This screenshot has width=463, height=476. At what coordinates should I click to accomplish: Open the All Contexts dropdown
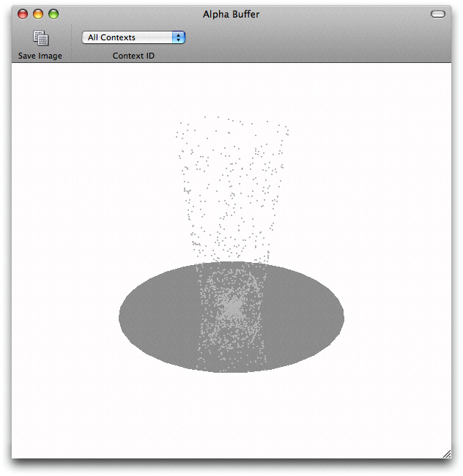133,37
